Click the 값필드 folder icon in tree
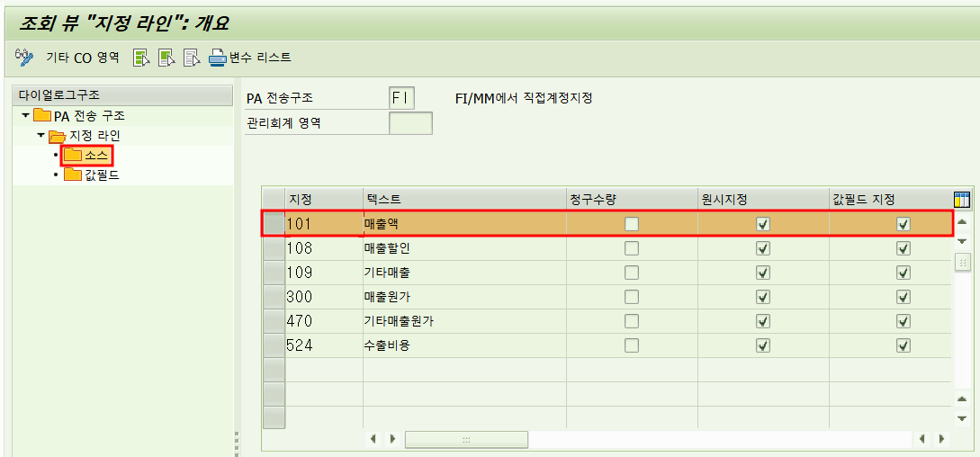This screenshot has height=457, width=980. [x=73, y=175]
